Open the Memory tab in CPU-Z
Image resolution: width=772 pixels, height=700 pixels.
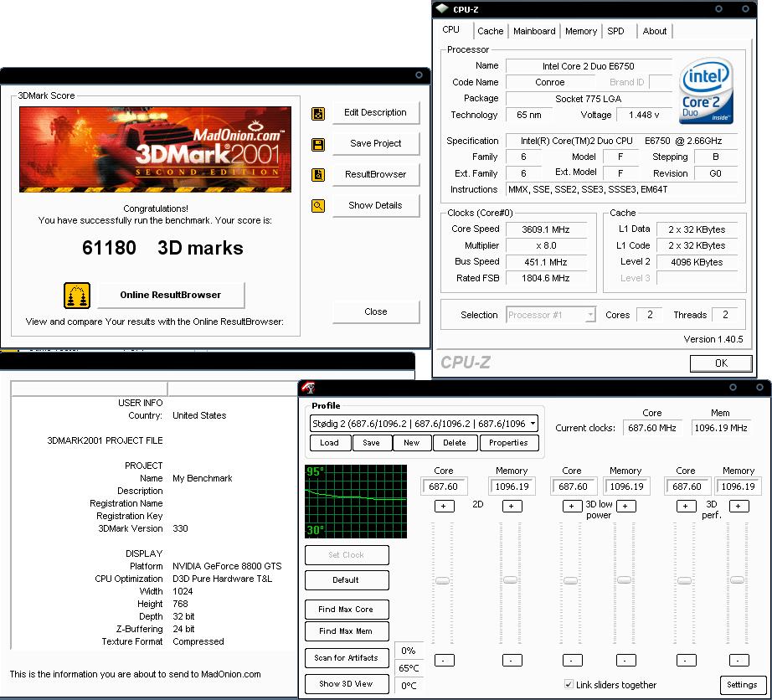click(x=581, y=31)
